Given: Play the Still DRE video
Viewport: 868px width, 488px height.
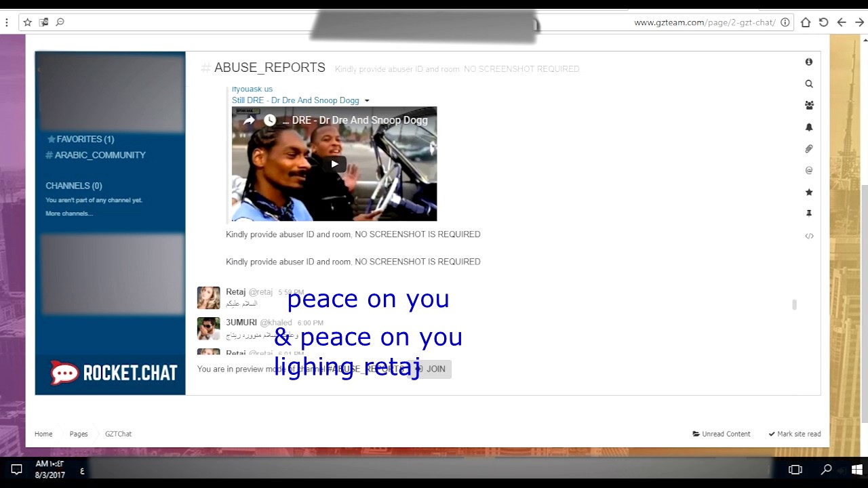Looking at the screenshot, I should click(x=334, y=164).
